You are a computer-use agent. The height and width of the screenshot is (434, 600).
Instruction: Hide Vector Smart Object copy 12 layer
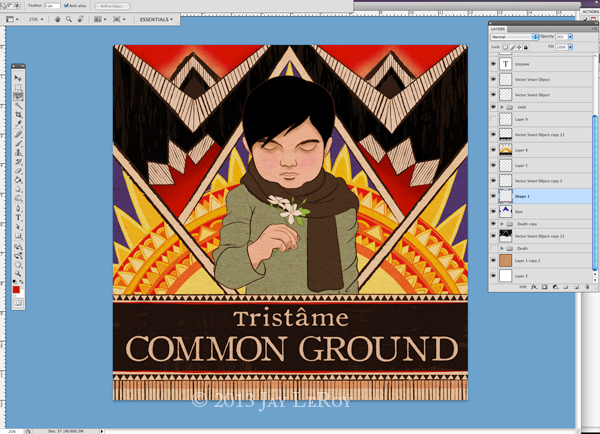click(x=493, y=236)
